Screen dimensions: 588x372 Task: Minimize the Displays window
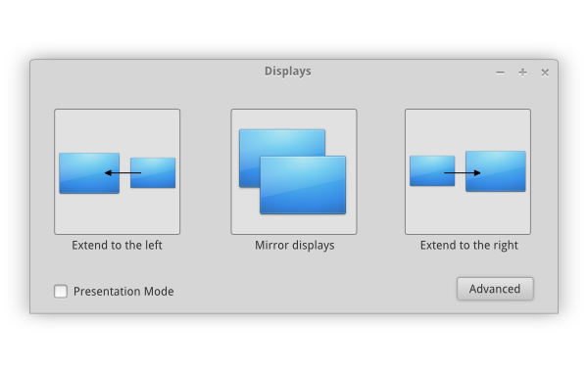coord(500,72)
